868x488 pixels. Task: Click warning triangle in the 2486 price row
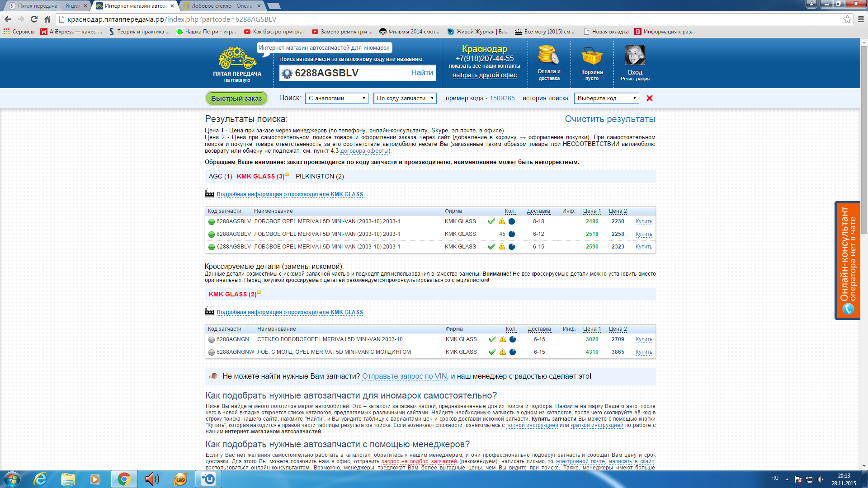pyautogui.click(x=502, y=221)
